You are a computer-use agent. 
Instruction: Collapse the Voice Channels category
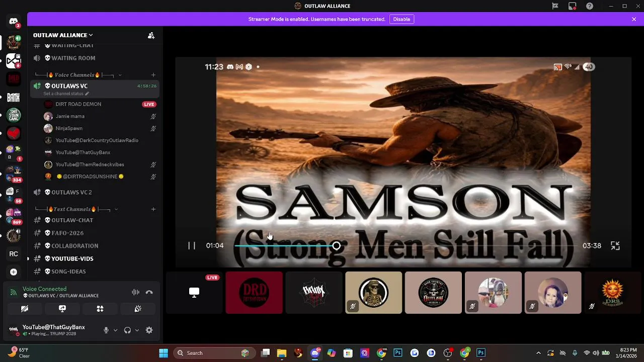[x=78, y=75]
